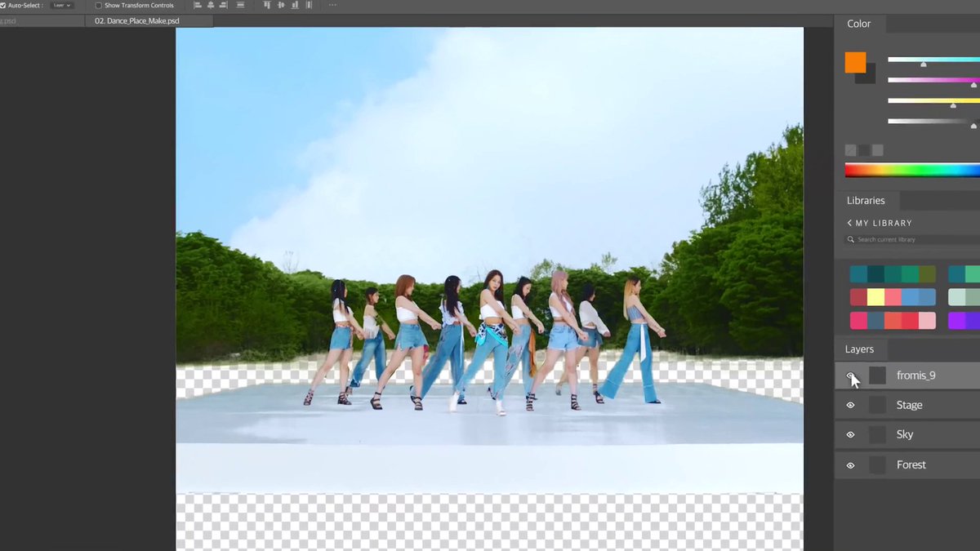The height and width of the screenshot is (551, 980).
Task: Select the Sky layer name
Action: (905, 435)
